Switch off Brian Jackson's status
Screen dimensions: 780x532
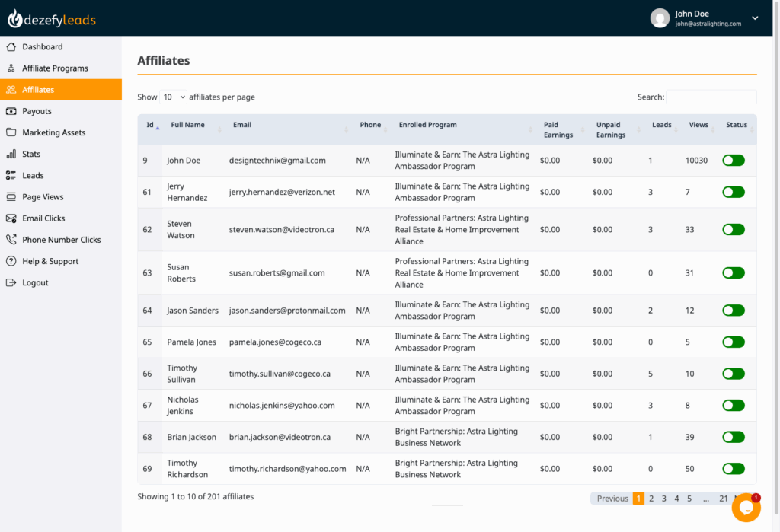(x=734, y=437)
